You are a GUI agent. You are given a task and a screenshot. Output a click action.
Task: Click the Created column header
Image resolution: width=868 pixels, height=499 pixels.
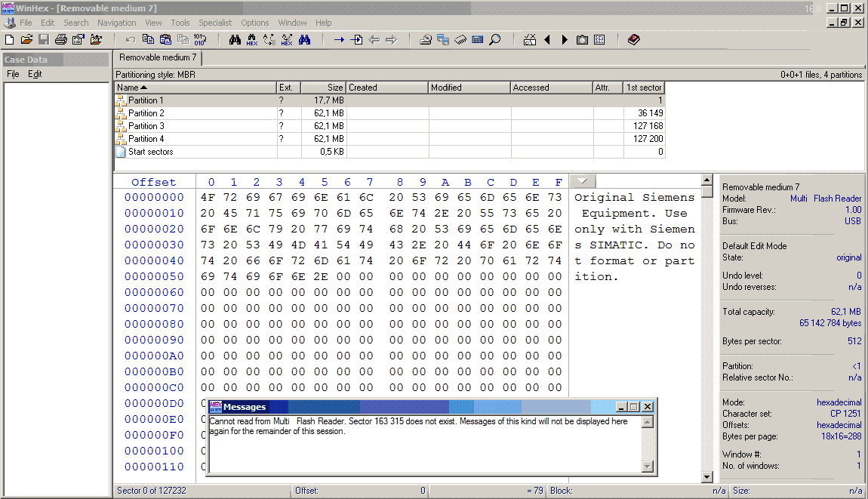coord(387,88)
